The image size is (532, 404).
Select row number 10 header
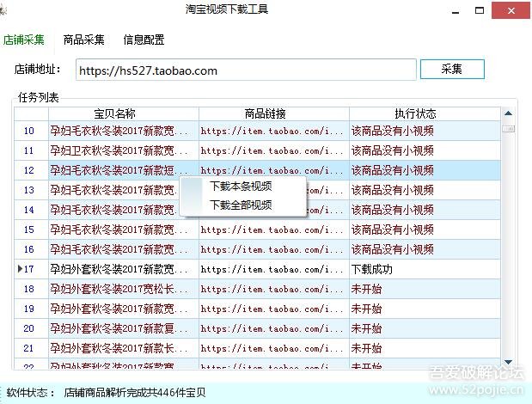(x=31, y=131)
